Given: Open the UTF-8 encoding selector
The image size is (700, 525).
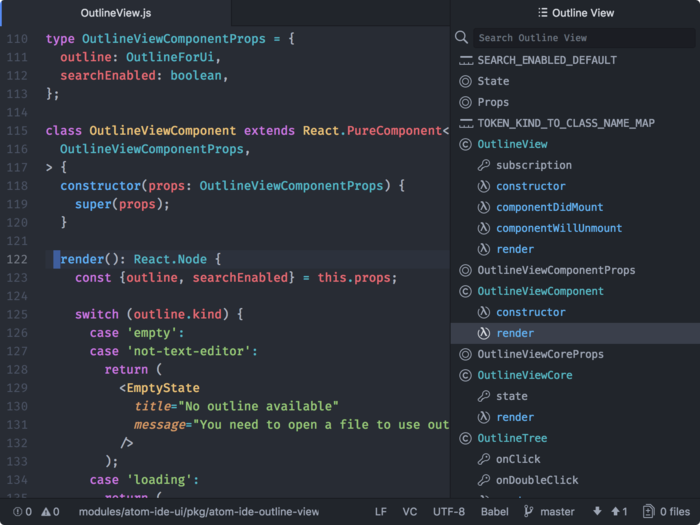Looking at the screenshot, I should pyautogui.click(x=449, y=512).
